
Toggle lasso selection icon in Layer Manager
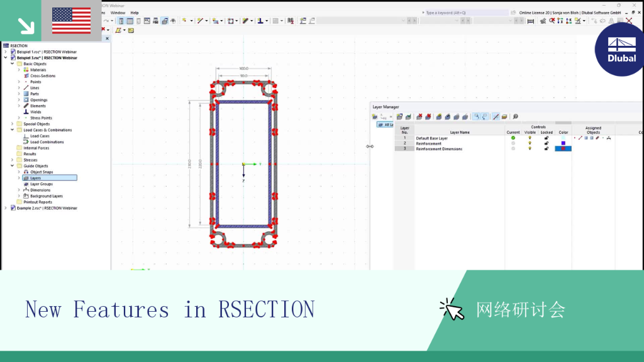485,117
